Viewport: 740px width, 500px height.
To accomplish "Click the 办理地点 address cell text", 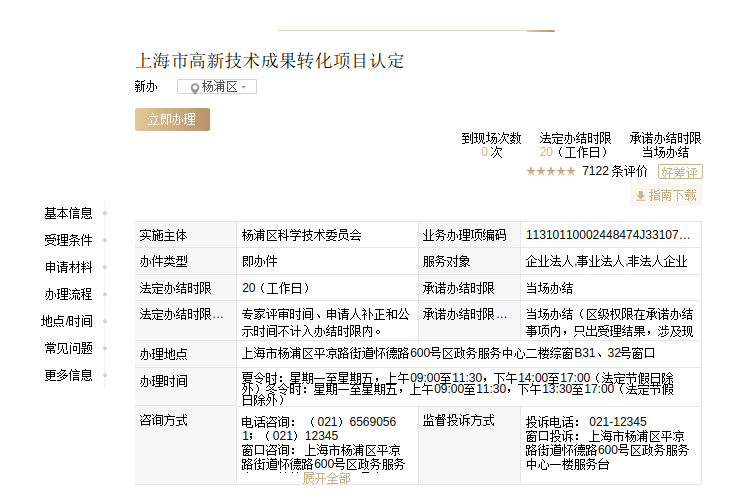I will (x=448, y=353).
